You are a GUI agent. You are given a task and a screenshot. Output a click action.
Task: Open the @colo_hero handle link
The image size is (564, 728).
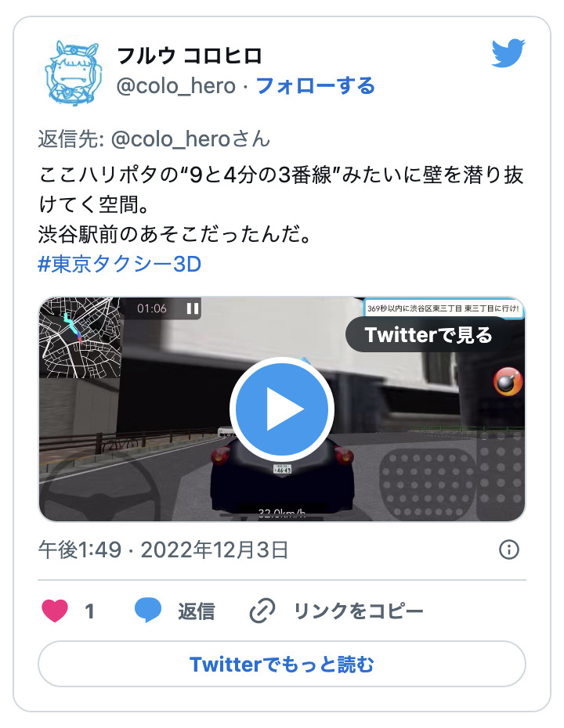point(176,86)
